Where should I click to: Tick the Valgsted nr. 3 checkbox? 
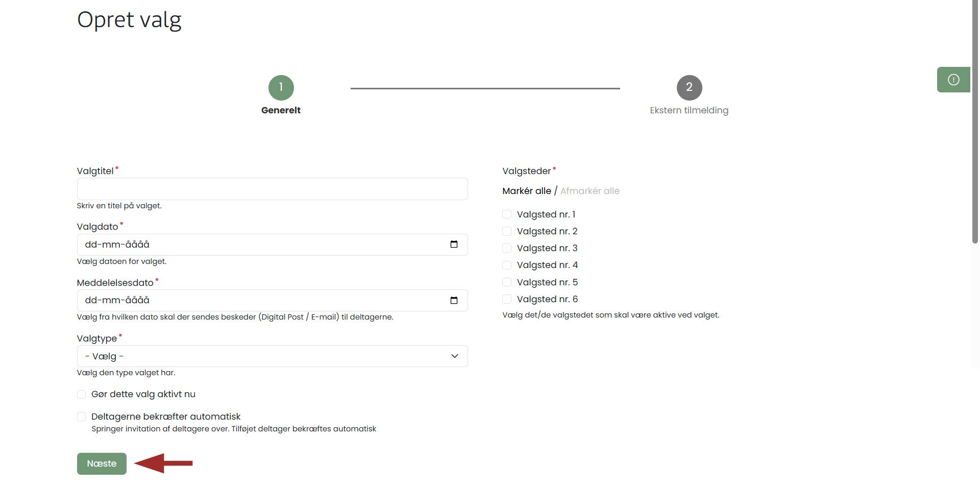507,248
